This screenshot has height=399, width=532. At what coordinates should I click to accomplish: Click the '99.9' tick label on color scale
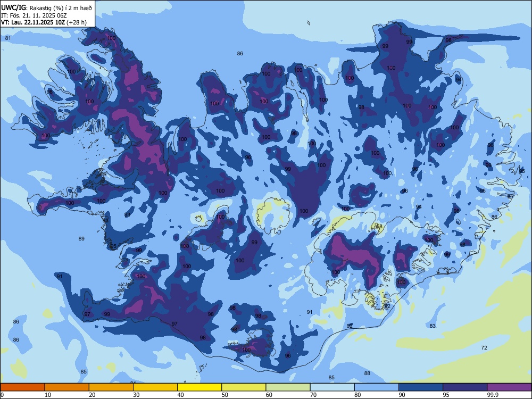(x=493, y=395)
